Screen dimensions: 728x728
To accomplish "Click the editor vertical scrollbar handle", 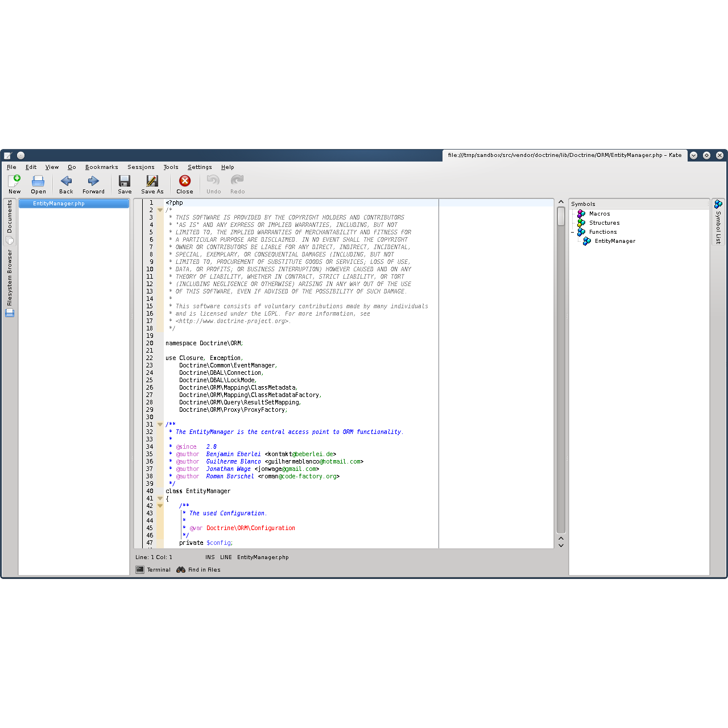I will click(561, 217).
